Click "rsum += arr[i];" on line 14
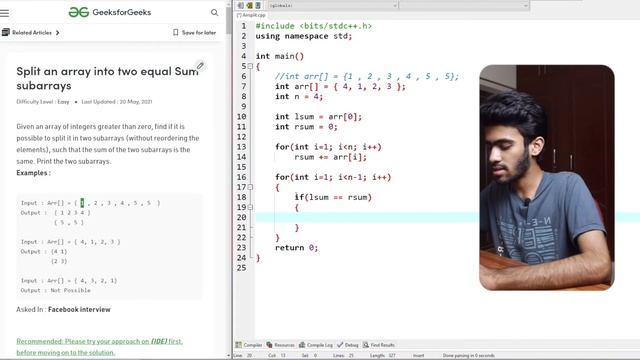640x360 pixels. (x=330, y=157)
